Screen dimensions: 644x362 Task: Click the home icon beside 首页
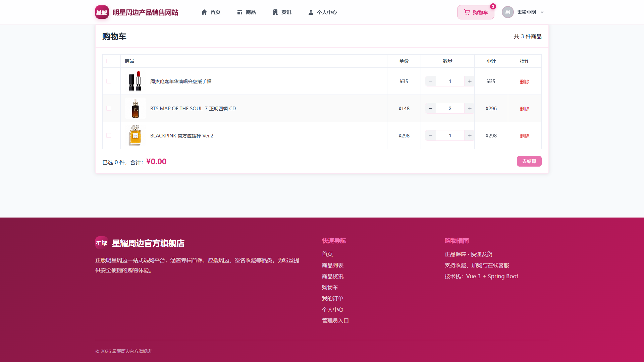click(204, 12)
